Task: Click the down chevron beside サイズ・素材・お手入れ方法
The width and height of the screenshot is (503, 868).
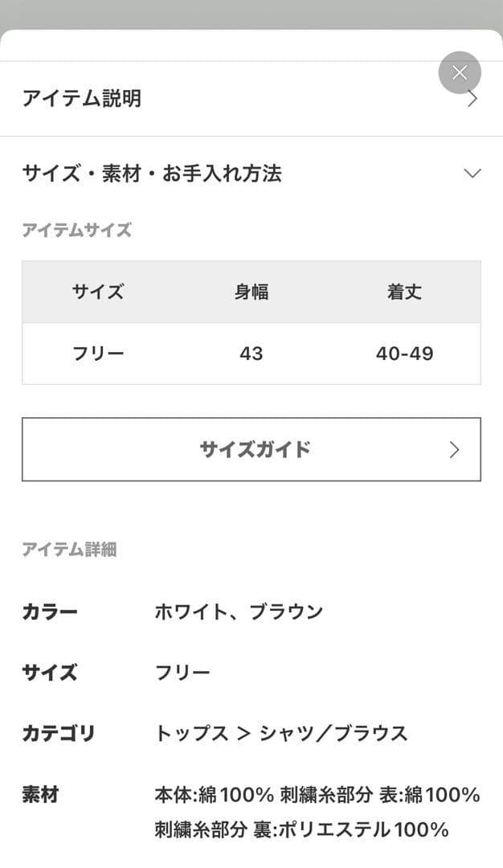Action: (x=472, y=174)
